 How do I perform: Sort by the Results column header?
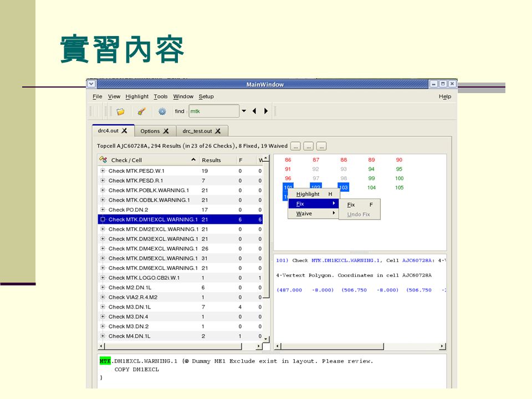(x=217, y=160)
